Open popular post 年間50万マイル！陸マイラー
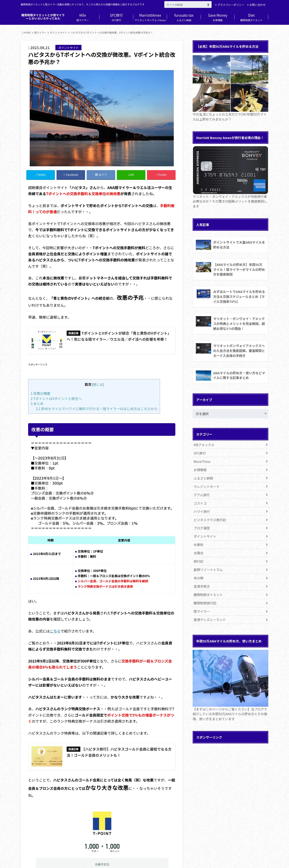 click(x=230, y=270)
